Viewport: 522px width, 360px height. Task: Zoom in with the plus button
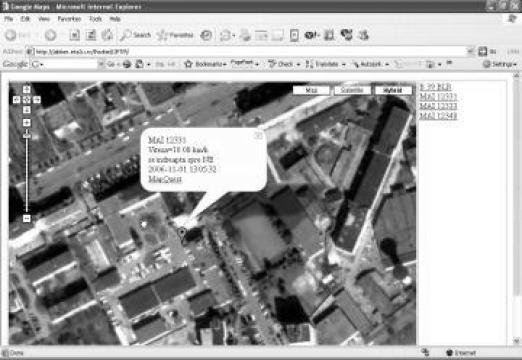(x=27, y=123)
